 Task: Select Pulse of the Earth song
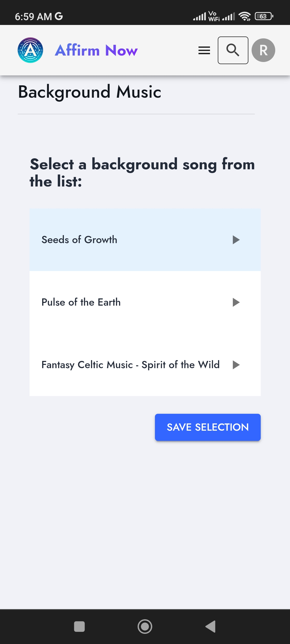[81, 302]
